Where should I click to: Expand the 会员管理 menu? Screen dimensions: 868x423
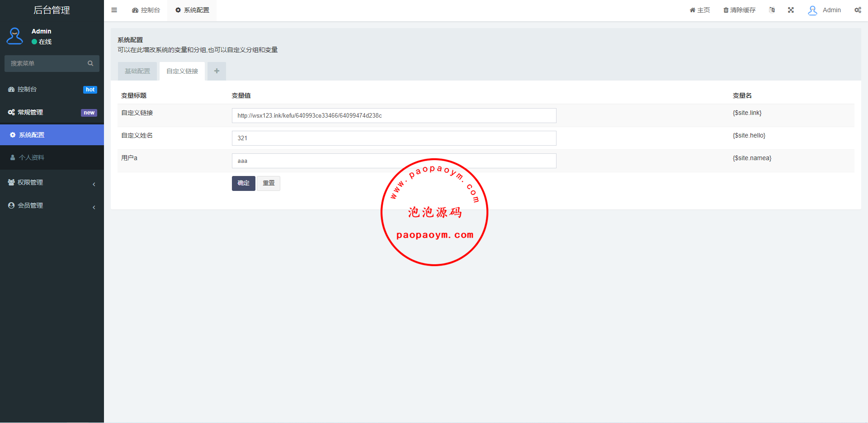coord(52,205)
